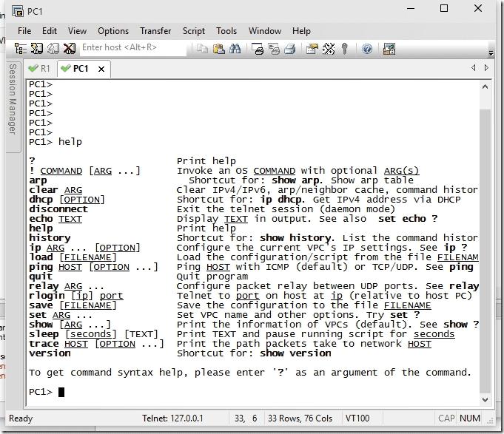This screenshot has height=434, width=504.
Task: Click the terminal vertical scrollbar thumb
Action: [x=485, y=251]
